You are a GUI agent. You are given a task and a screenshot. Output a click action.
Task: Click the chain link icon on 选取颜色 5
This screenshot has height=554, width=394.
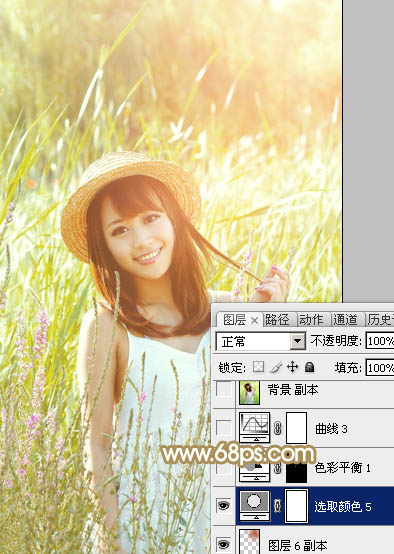(x=277, y=506)
